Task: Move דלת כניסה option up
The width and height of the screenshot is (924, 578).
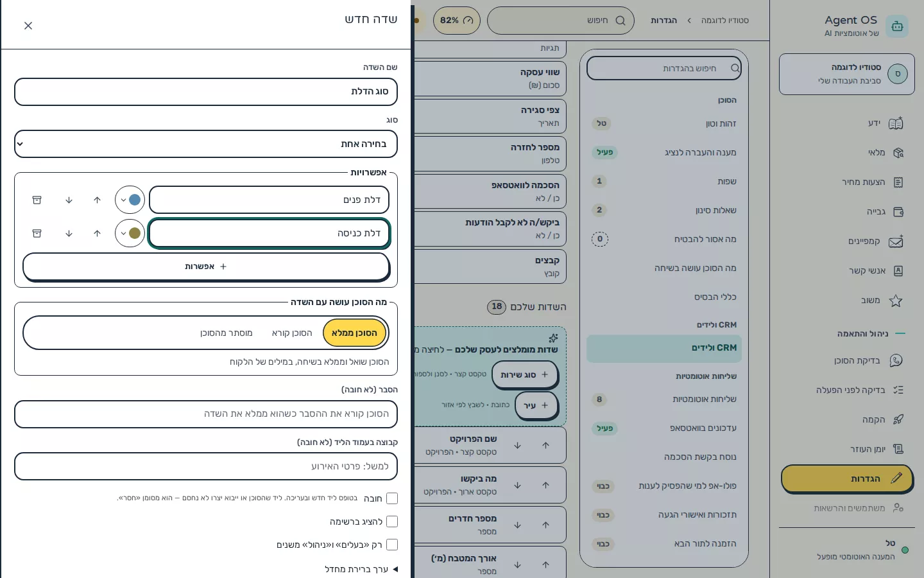Action: click(x=98, y=233)
